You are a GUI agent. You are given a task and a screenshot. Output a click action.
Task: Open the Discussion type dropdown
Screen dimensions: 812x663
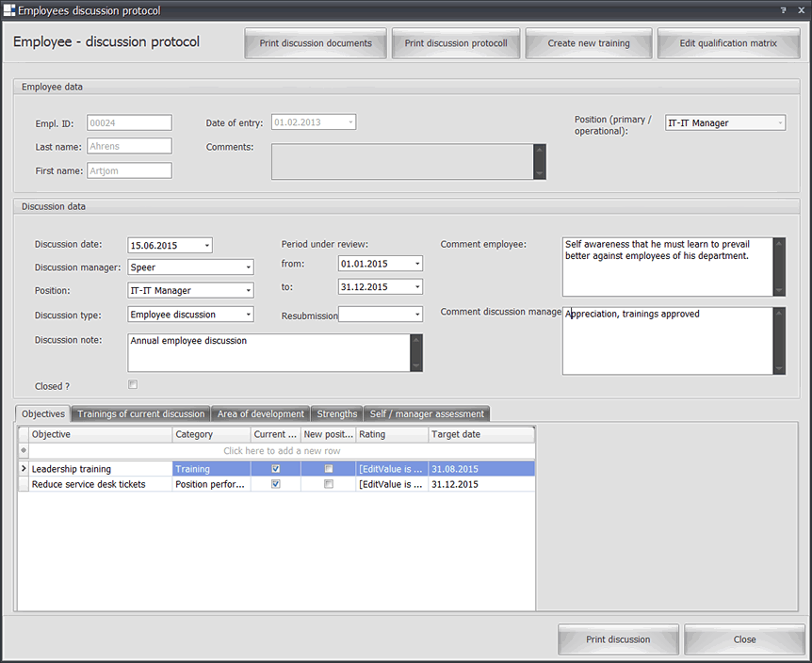(249, 315)
